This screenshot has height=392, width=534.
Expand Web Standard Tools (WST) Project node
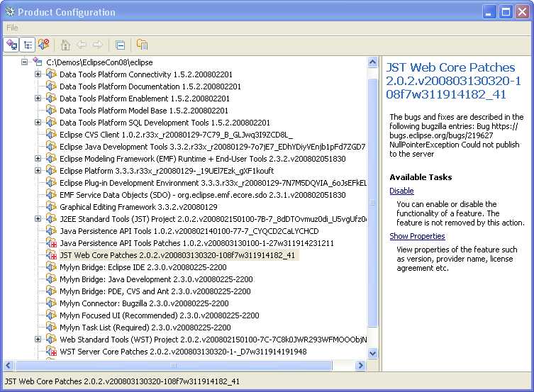pyautogui.click(x=38, y=340)
